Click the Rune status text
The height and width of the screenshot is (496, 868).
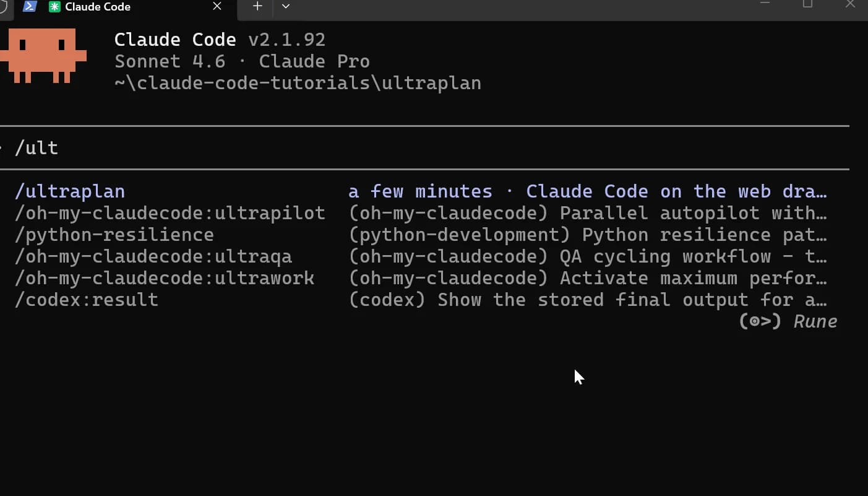coord(815,321)
